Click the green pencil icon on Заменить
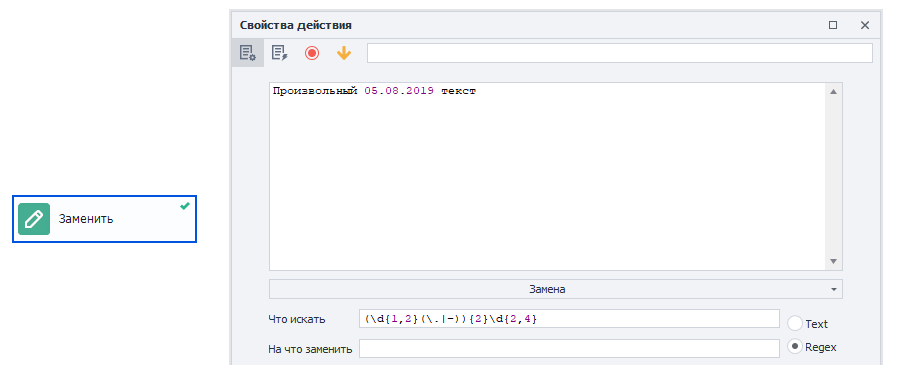Viewport: 897px width, 365px height. (34, 219)
